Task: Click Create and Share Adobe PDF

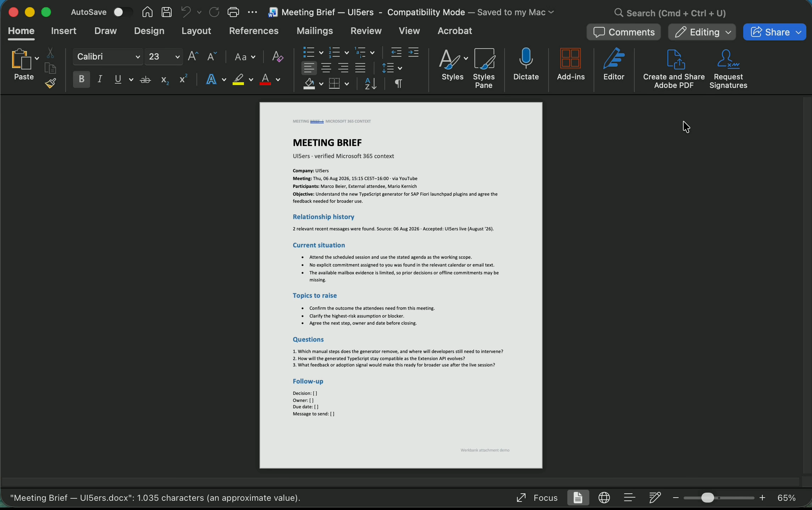Action: pyautogui.click(x=674, y=69)
